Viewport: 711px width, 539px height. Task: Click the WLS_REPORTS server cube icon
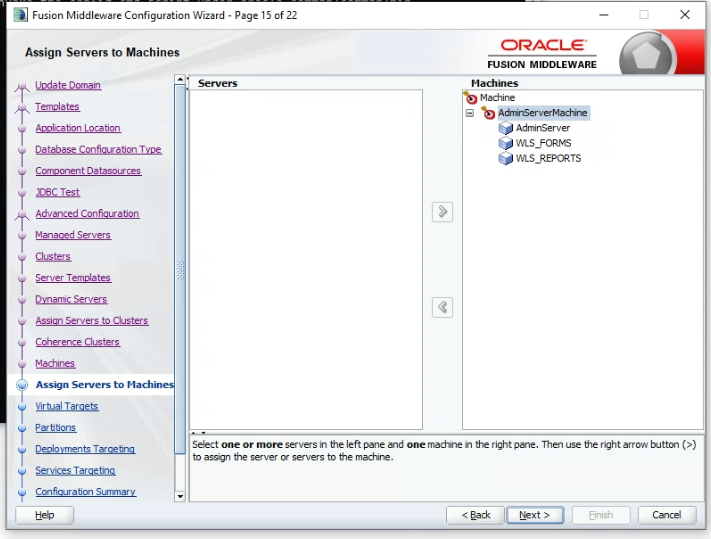[x=506, y=159]
